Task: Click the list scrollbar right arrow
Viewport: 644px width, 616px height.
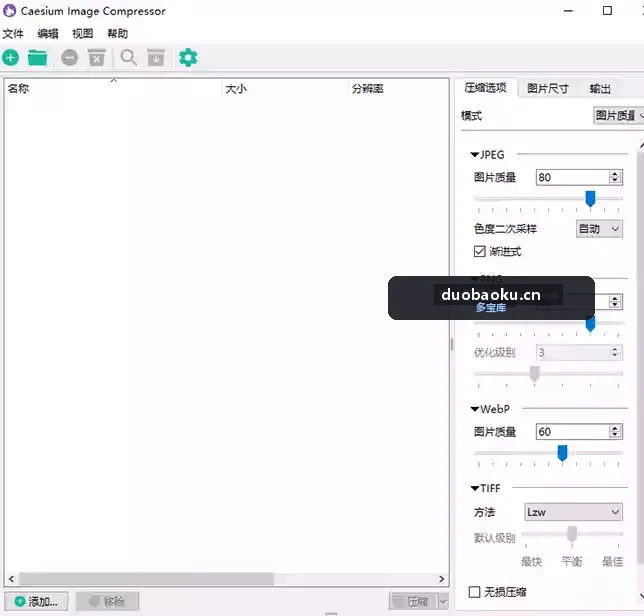Action: coord(442,579)
